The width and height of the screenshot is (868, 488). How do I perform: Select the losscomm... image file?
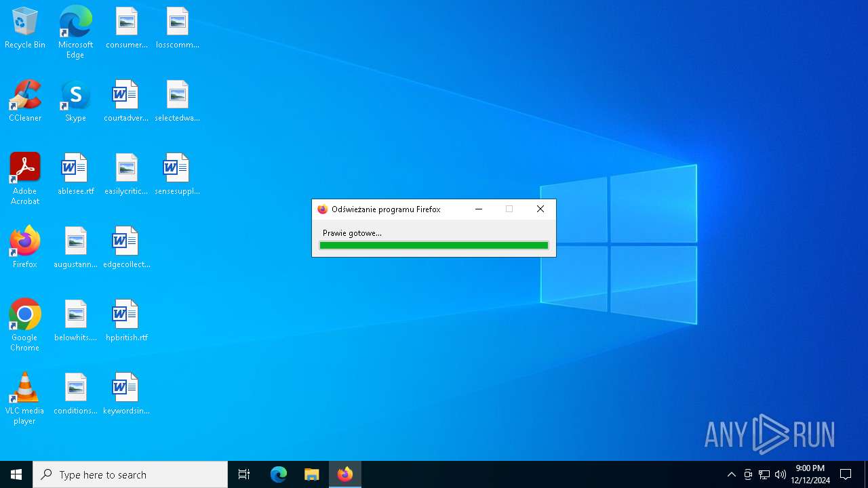click(177, 28)
